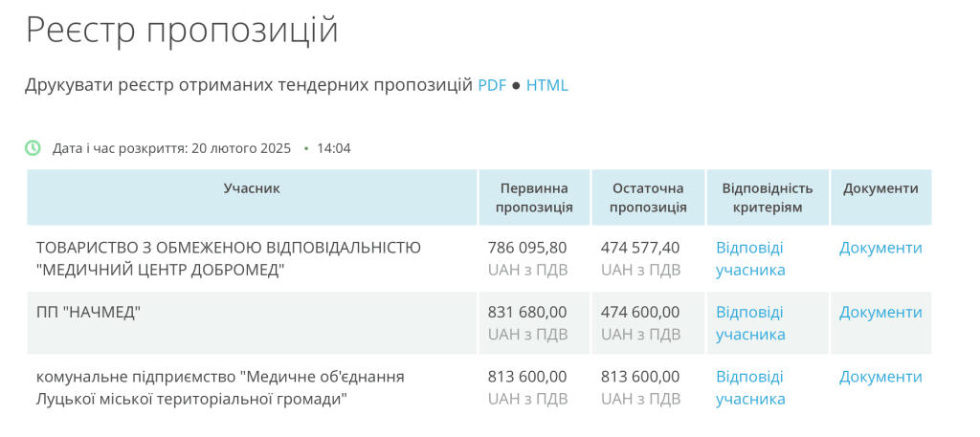The height and width of the screenshot is (437, 980).
Task: Open "Відповіді учасника" for МЕДИЧНИЙ ЦЕНТР ДОБРОМЕД
Action: coord(750,258)
